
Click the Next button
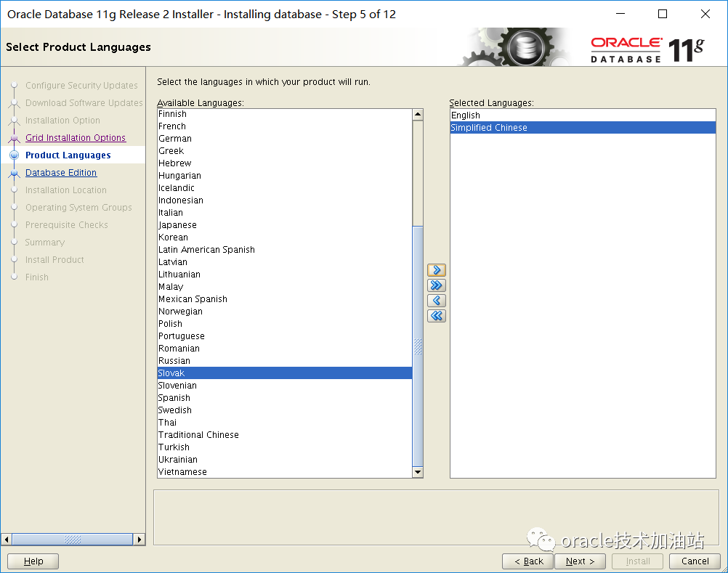click(581, 561)
